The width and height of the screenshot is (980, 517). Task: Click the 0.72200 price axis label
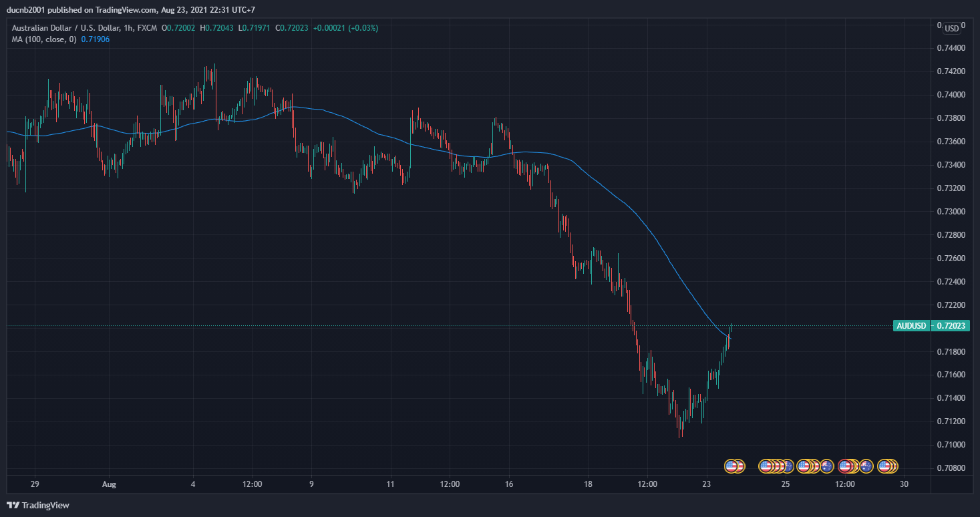pos(951,305)
